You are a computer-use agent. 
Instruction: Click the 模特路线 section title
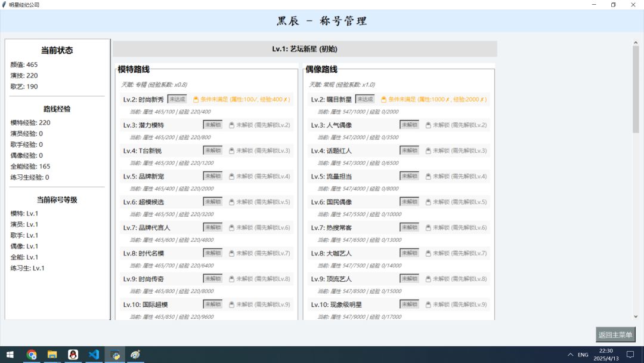click(x=134, y=69)
